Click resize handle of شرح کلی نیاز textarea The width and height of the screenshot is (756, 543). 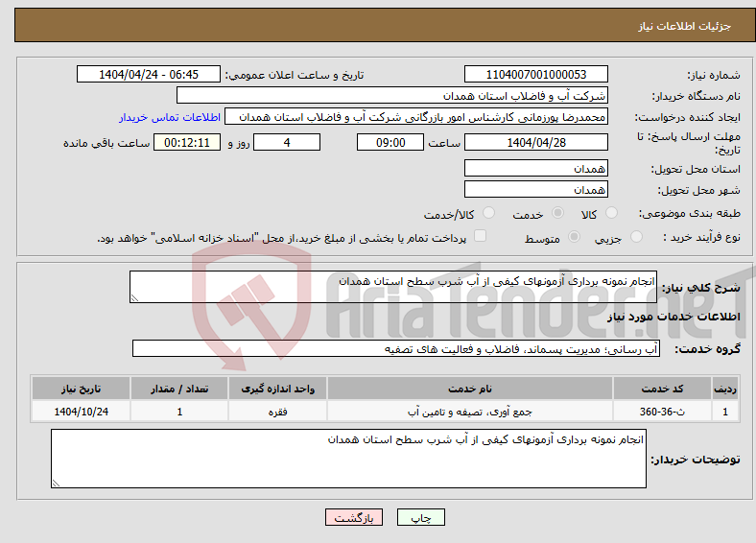coord(134,298)
